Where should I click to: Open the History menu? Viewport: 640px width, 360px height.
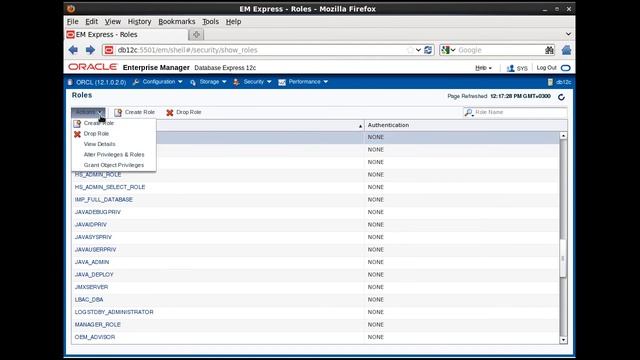point(140,22)
